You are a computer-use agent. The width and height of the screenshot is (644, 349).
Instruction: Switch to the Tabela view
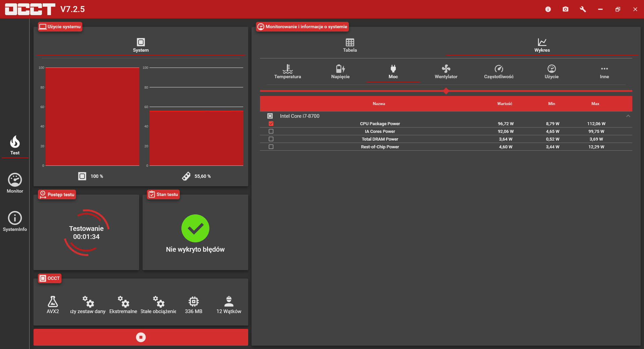350,45
